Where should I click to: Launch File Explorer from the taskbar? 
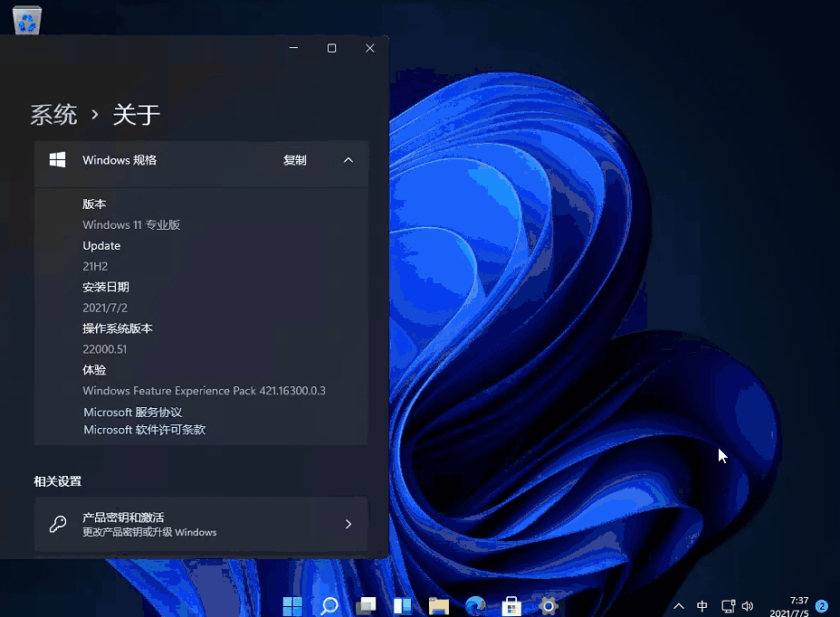click(438, 605)
